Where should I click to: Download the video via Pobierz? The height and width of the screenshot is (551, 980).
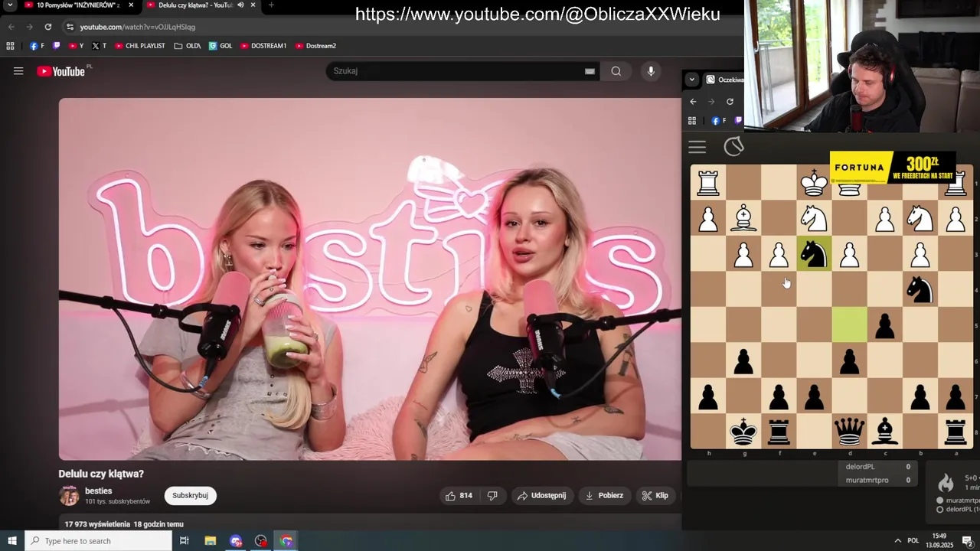click(x=604, y=496)
